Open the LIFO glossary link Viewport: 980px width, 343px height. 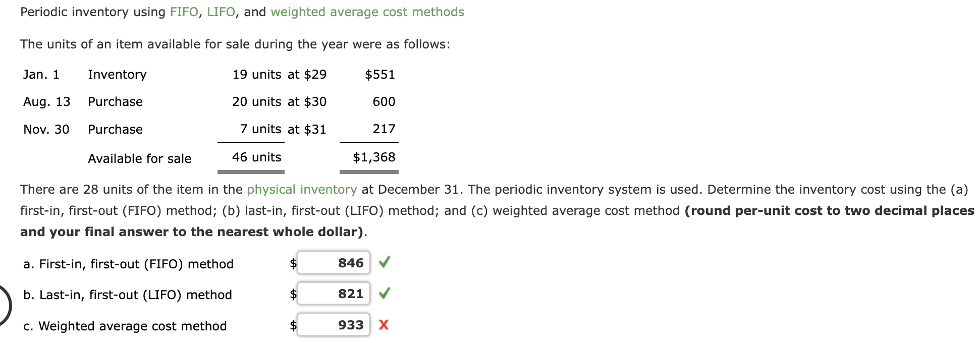tap(221, 12)
